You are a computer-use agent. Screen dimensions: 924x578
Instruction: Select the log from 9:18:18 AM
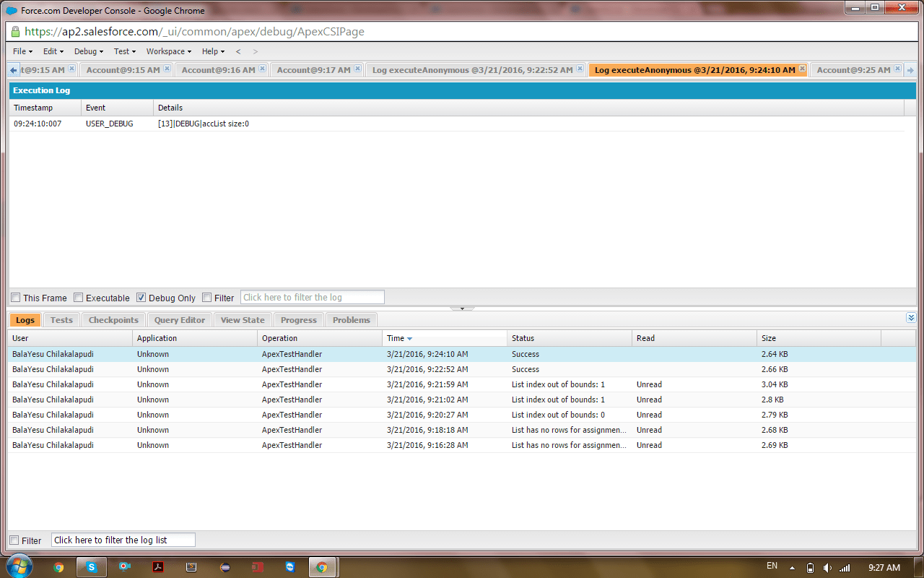462,430
